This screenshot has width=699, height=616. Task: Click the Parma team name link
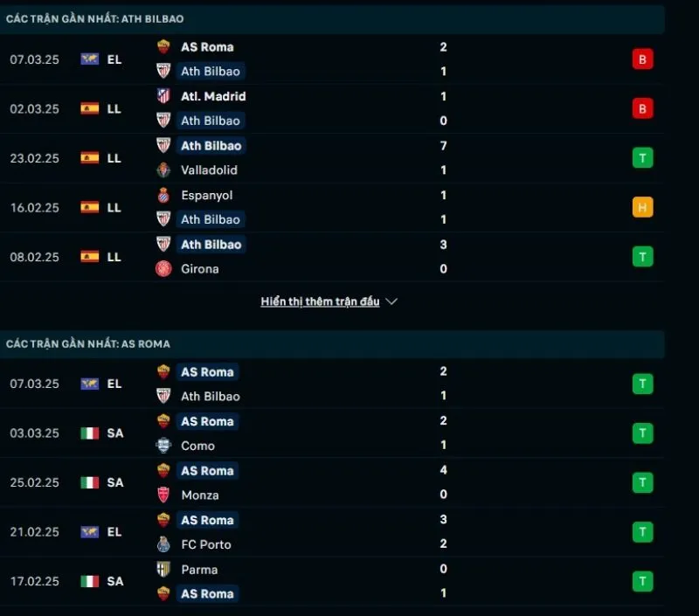click(198, 570)
